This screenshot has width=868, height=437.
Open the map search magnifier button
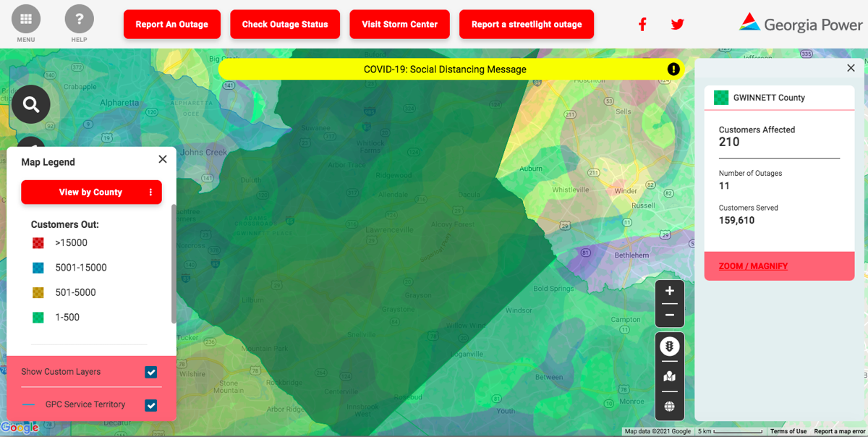[x=31, y=105]
